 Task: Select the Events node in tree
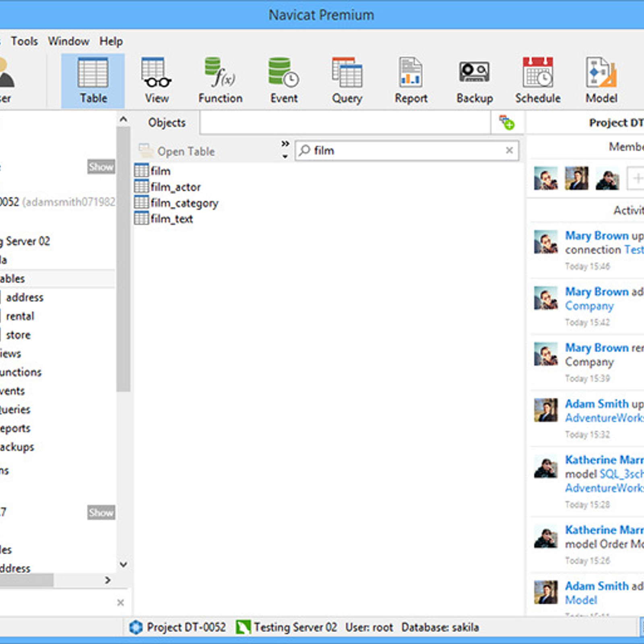(x=12, y=391)
